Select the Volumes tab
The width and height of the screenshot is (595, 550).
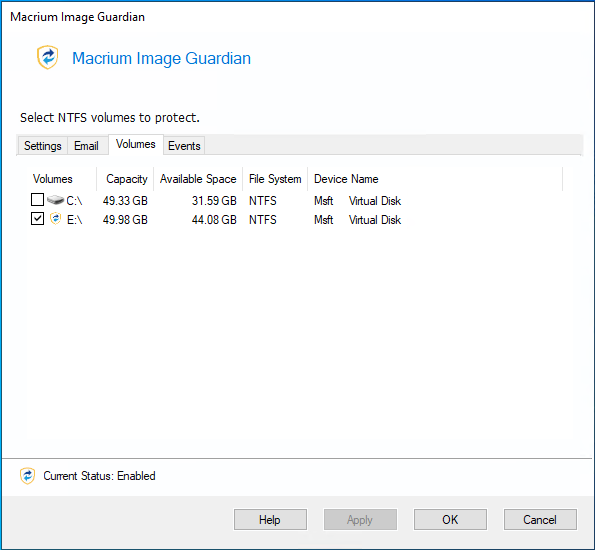pyautogui.click(x=135, y=144)
